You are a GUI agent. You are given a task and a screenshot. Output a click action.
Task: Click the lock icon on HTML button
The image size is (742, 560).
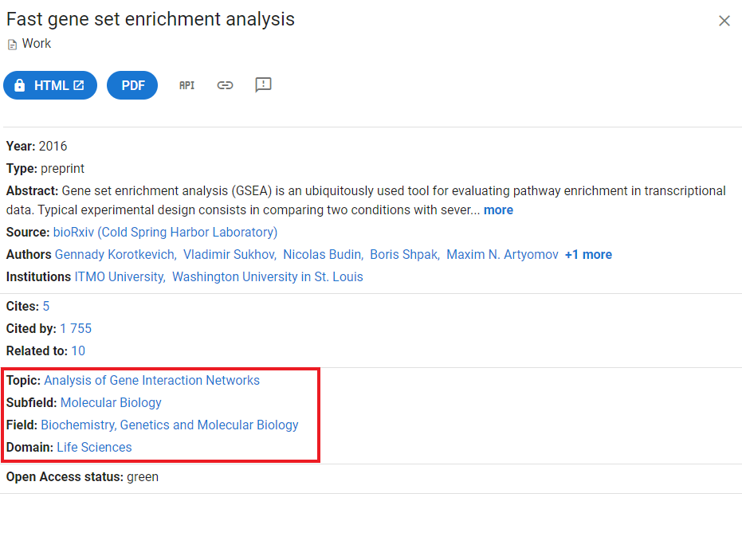(19, 85)
